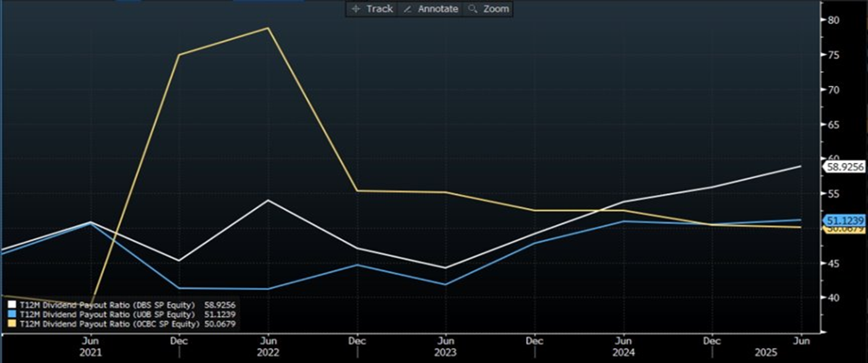Click the 2023 year label on x-axis
This screenshot has height=363, width=868.
coord(445,352)
